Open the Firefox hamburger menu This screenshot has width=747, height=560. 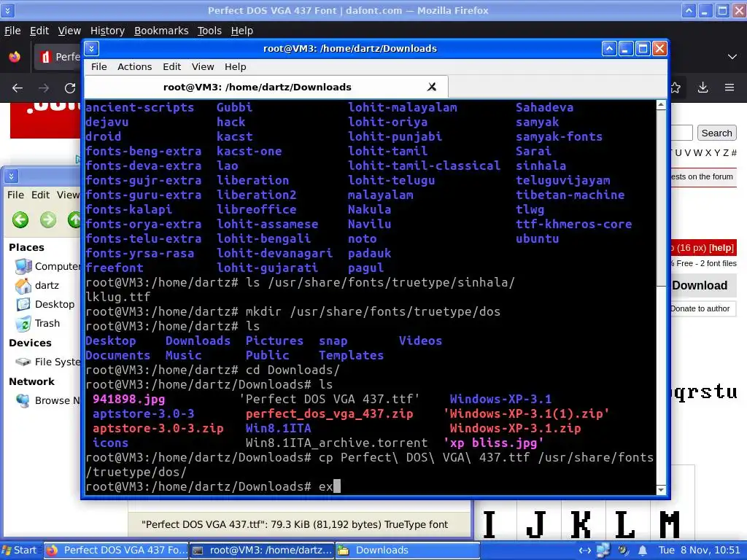tap(729, 87)
